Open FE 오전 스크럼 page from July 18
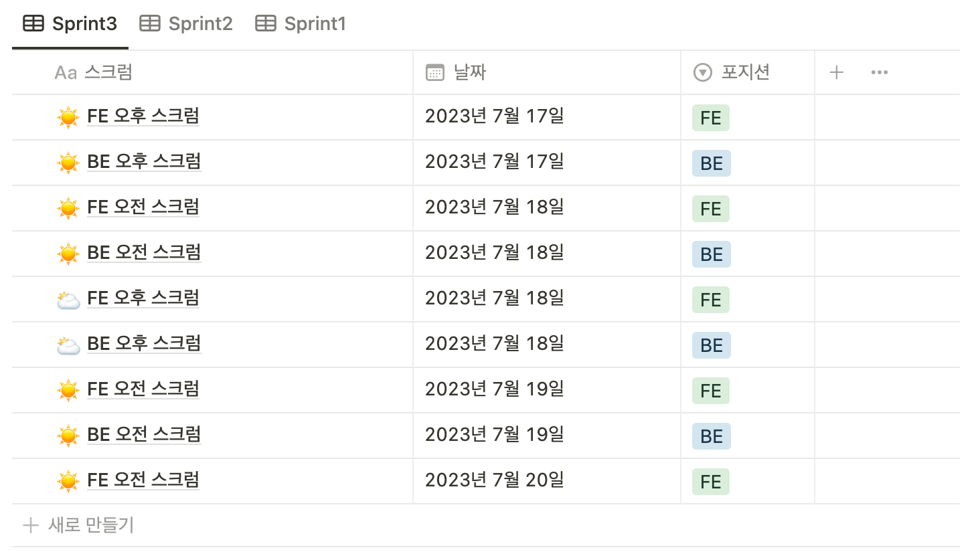 (143, 207)
